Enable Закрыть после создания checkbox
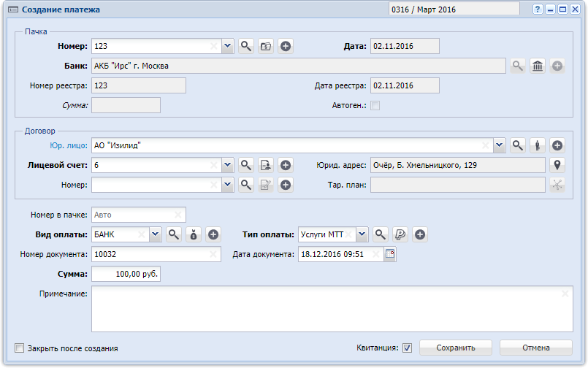This screenshot has height=368, width=588. tap(19, 348)
